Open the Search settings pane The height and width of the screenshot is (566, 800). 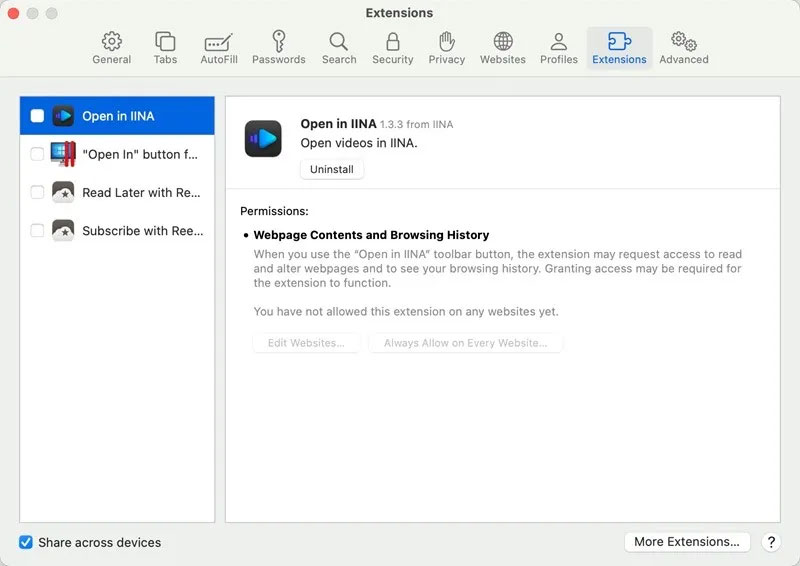point(339,48)
